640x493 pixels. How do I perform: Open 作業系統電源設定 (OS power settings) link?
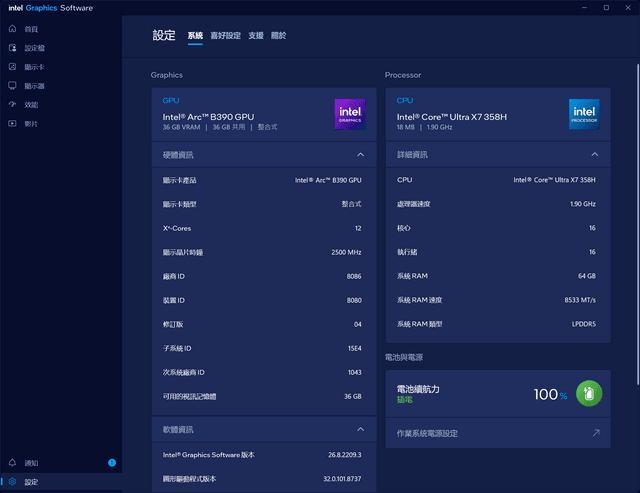coord(498,433)
